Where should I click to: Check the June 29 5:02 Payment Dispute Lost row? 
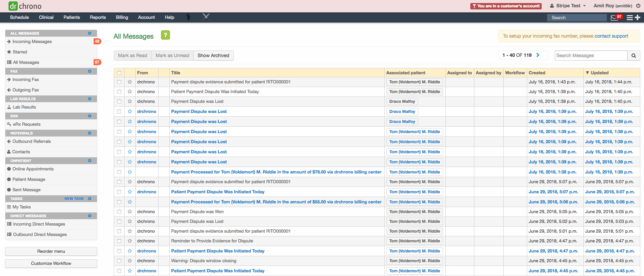pyautogui.click(x=119, y=222)
